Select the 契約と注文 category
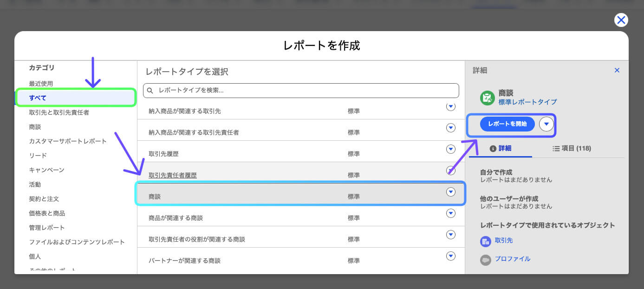The width and height of the screenshot is (644, 289). point(44,199)
